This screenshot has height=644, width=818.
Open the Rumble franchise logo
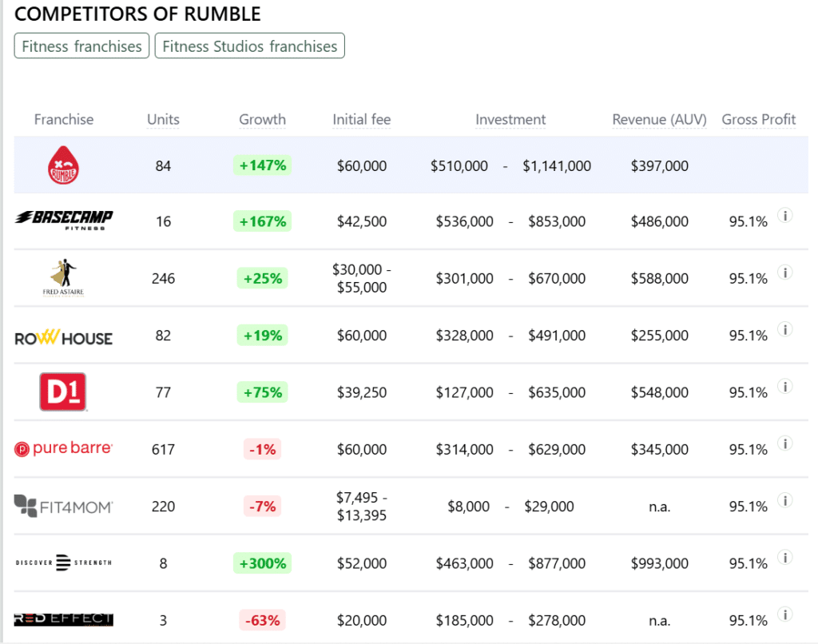63,165
